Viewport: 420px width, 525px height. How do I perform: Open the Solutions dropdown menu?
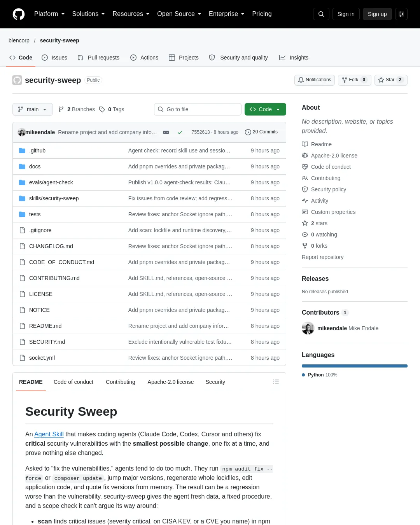(88, 14)
